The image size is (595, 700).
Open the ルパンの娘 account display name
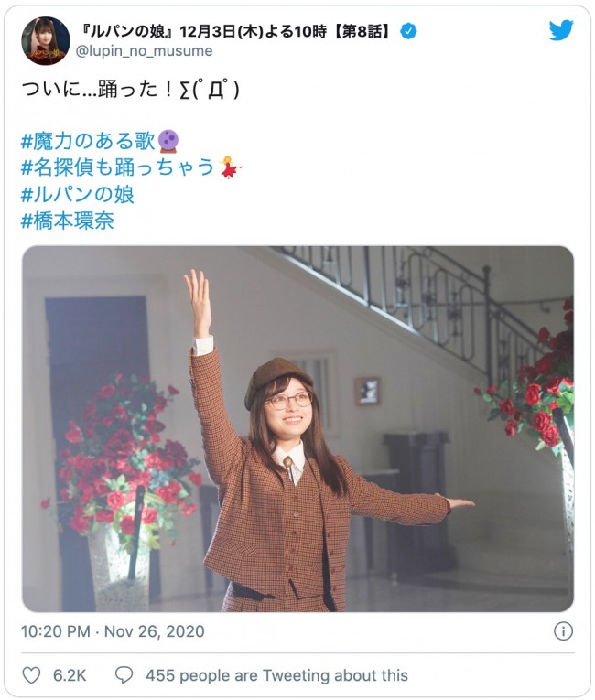coord(236,31)
